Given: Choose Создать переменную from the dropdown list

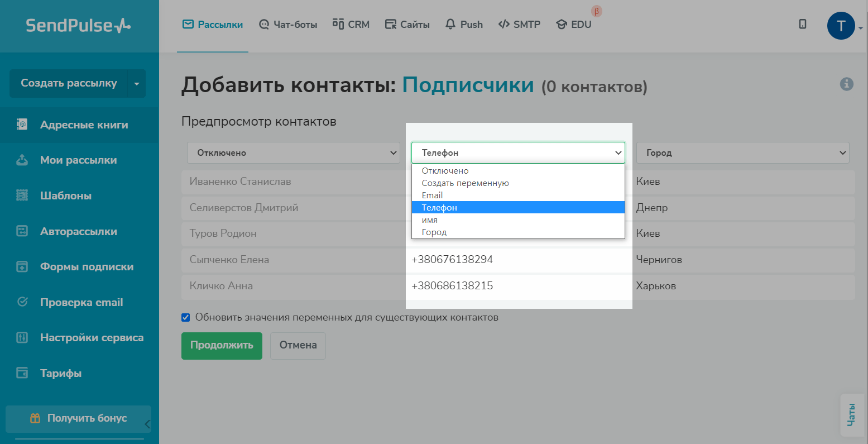Looking at the screenshot, I should click(x=465, y=183).
